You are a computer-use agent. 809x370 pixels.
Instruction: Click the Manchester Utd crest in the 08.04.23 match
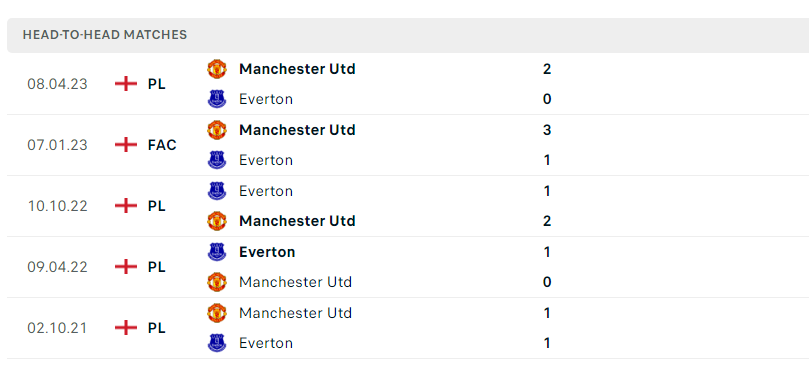point(217,69)
